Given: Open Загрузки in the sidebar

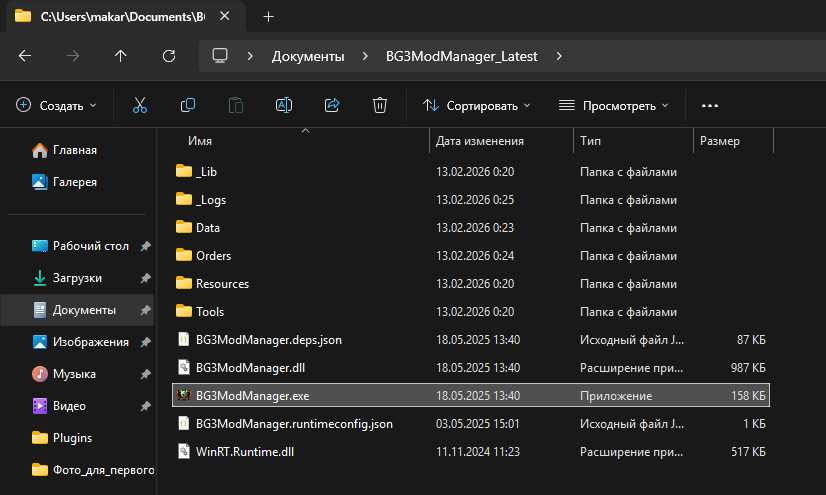Looking at the screenshot, I should pyautogui.click(x=77, y=277).
